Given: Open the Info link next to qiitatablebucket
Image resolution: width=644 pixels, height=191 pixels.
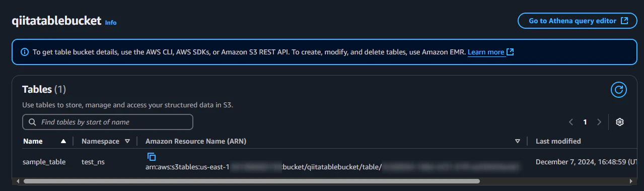Looking at the screenshot, I should pos(111,23).
